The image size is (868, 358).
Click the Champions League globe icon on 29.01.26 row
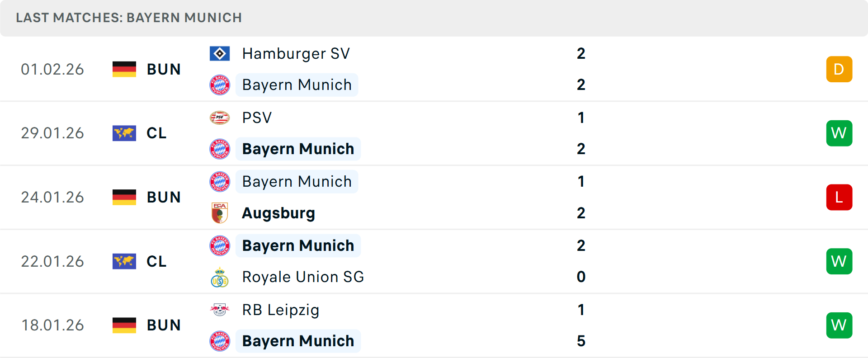click(x=124, y=133)
